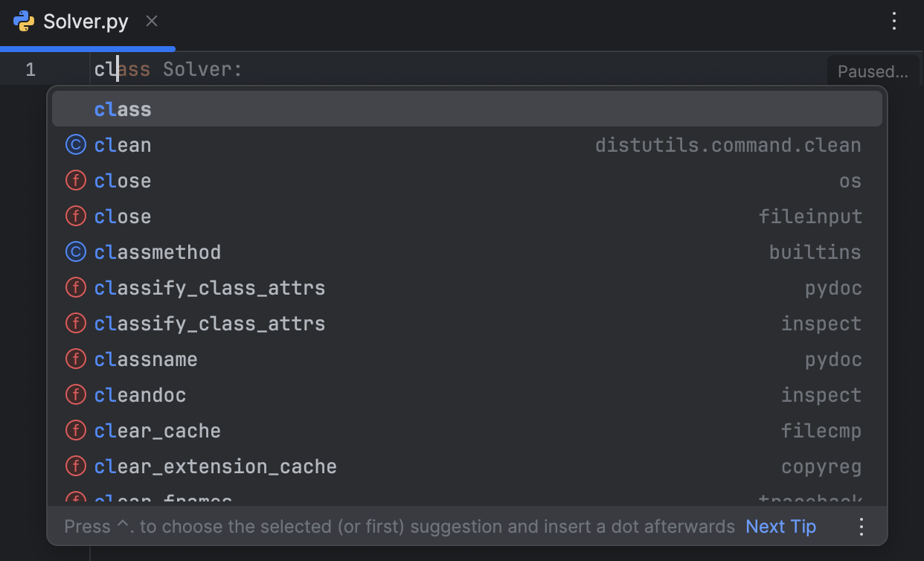
Task: Select the 'classify_class_attrs' inspect suggestion
Action: pyautogui.click(x=210, y=323)
